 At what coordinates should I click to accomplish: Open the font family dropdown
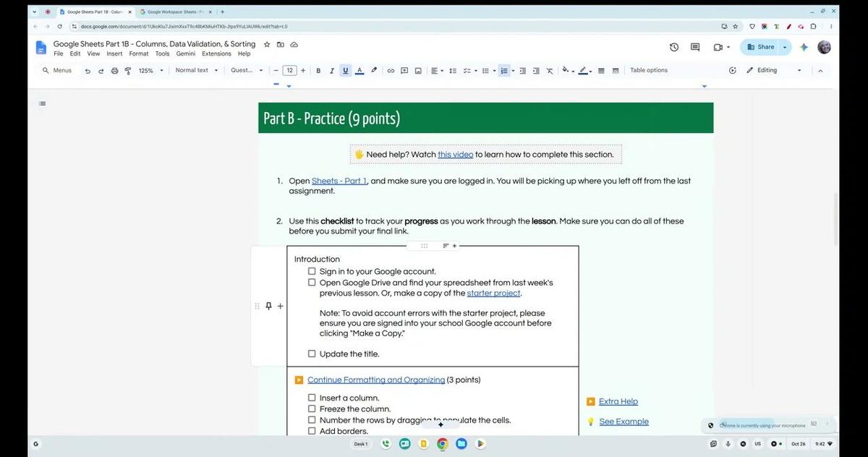247,71
